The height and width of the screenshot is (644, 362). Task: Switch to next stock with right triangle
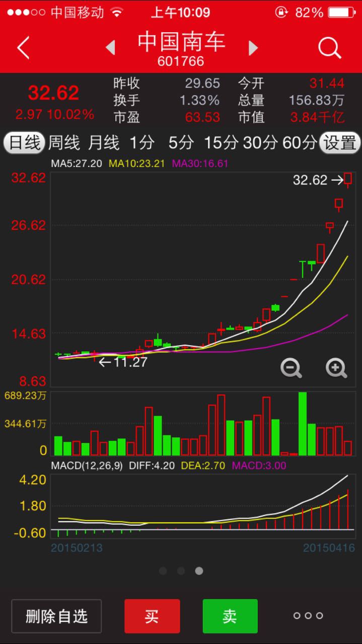253,48
